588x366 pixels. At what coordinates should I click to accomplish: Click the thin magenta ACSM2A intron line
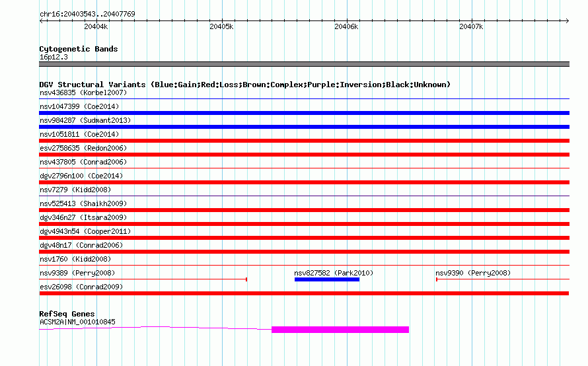point(155,328)
